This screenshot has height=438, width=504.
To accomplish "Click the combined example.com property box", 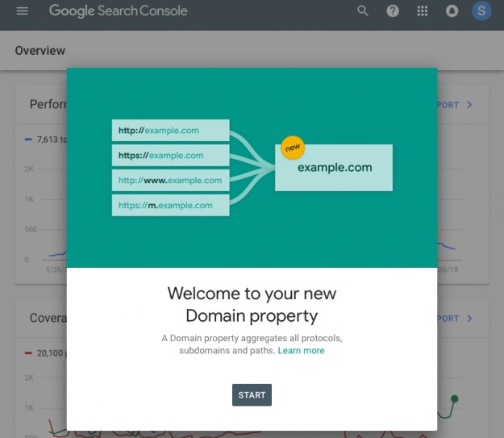I will pos(334,168).
